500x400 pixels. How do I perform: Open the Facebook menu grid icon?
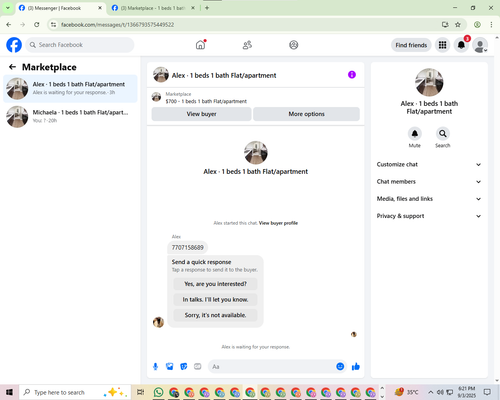(442, 45)
